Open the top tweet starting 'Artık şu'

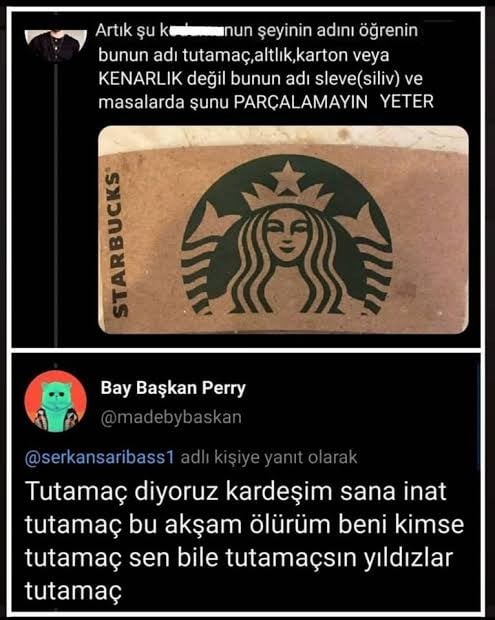pyautogui.click(x=266, y=66)
